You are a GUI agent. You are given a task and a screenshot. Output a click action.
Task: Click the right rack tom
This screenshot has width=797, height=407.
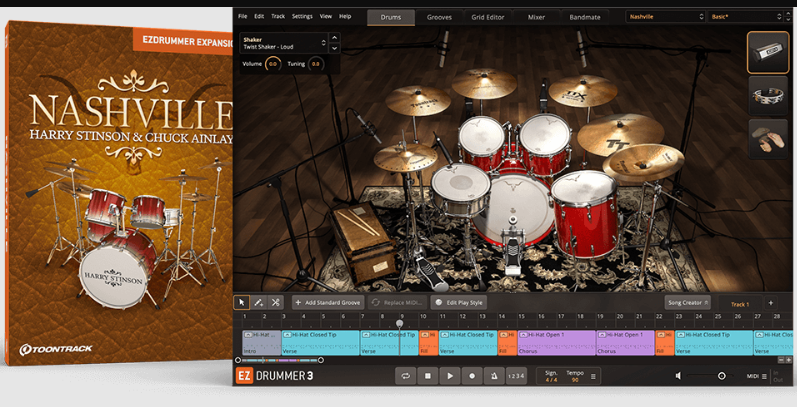545,143
